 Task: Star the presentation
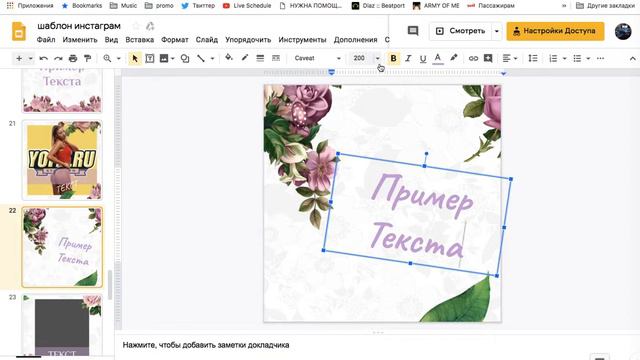136,26
